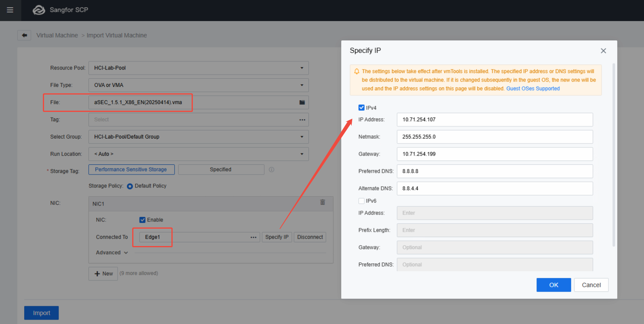Screen dimensions: 644x324
Task: Click the IPv6 Gateway field
Action: pos(495,248)
